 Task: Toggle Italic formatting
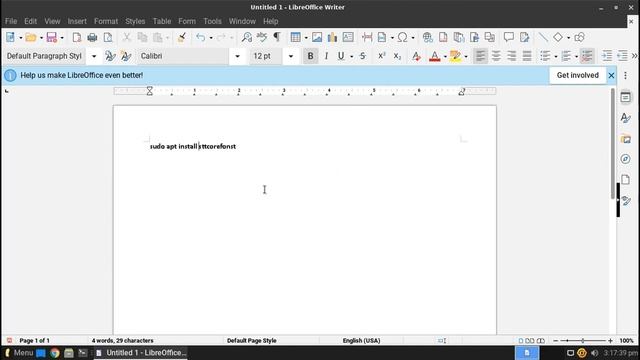[x=326, y=56]
